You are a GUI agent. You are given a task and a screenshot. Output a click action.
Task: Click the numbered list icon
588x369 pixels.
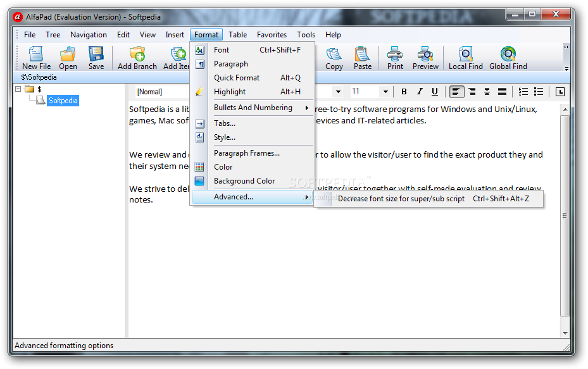point(523,92)
